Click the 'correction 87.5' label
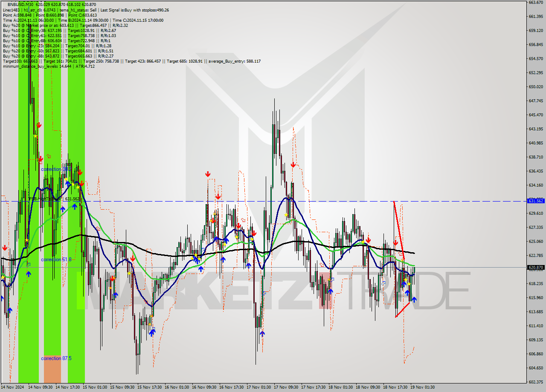 [x=56, y=358]
